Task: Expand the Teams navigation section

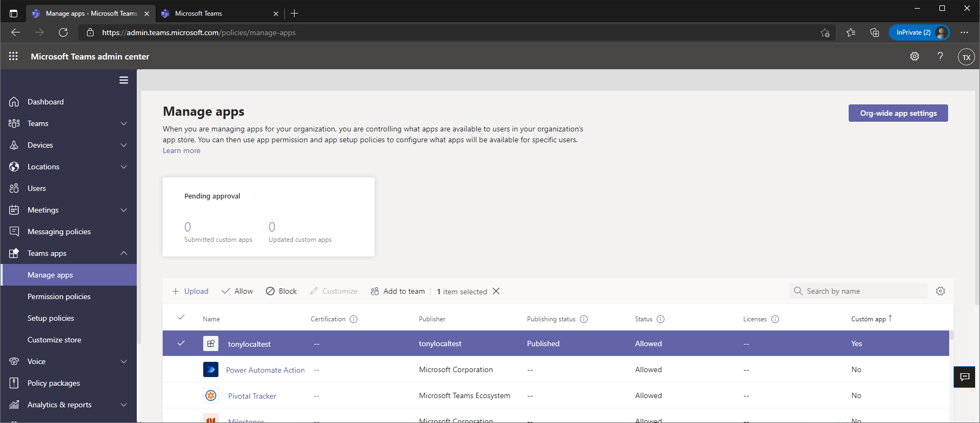Action: (124, 123)
